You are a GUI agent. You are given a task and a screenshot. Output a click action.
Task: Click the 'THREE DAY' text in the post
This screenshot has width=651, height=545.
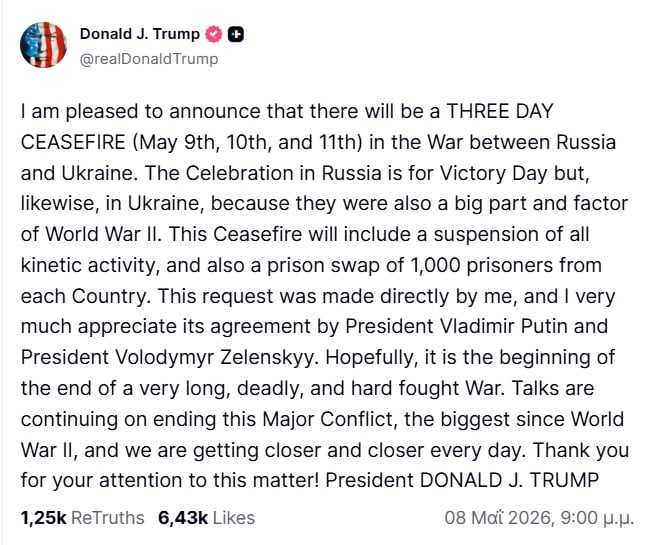pyautogui.click(x=500, y=111)
